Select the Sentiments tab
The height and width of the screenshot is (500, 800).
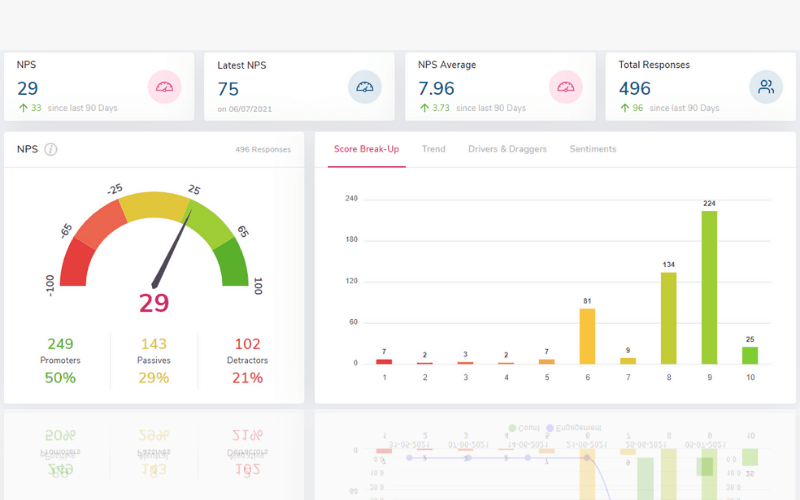tap(593, 149)
